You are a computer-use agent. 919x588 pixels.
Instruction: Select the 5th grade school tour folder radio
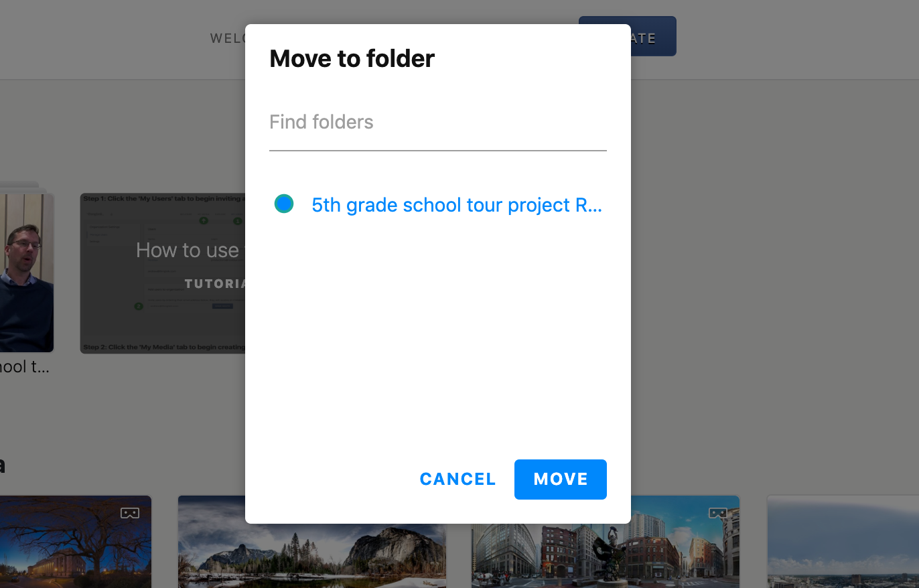(x=284, y=204)
